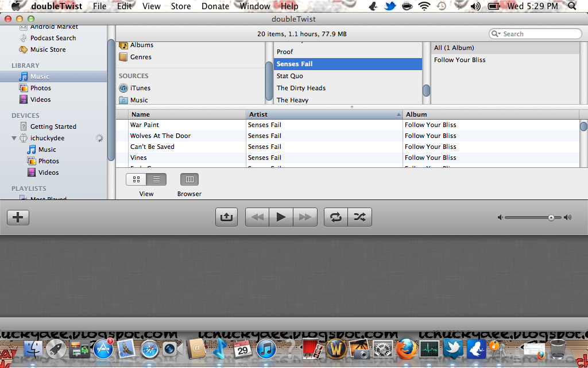Open the Donate menu
This screenshot has height=368, width=588.
pyautogui.click(x=215, y=6)
